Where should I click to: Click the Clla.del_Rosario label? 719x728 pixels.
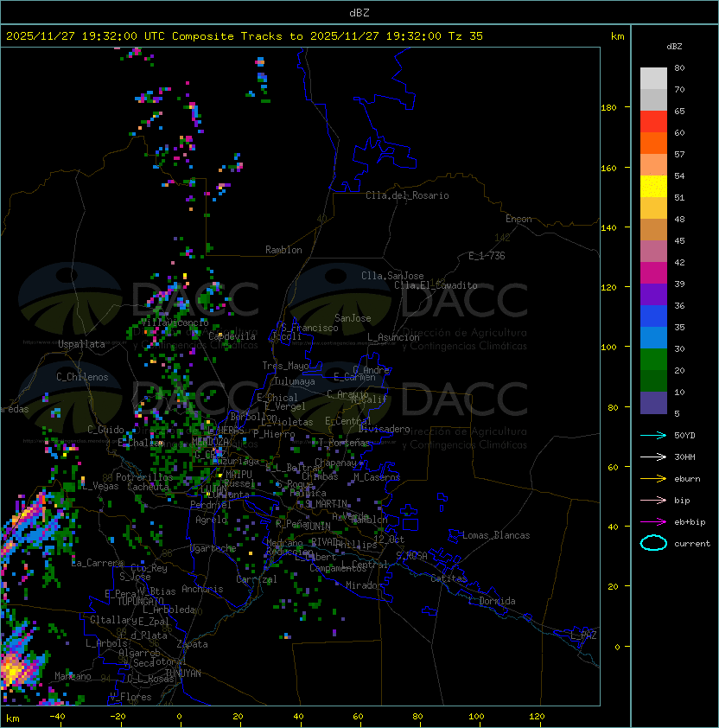click(407, 195)
